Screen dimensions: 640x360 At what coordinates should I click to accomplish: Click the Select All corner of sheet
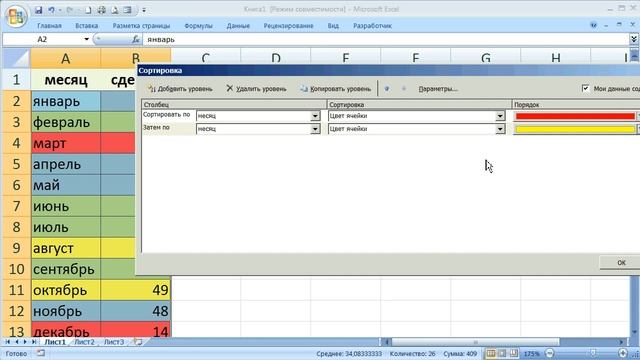click(16, 58)
